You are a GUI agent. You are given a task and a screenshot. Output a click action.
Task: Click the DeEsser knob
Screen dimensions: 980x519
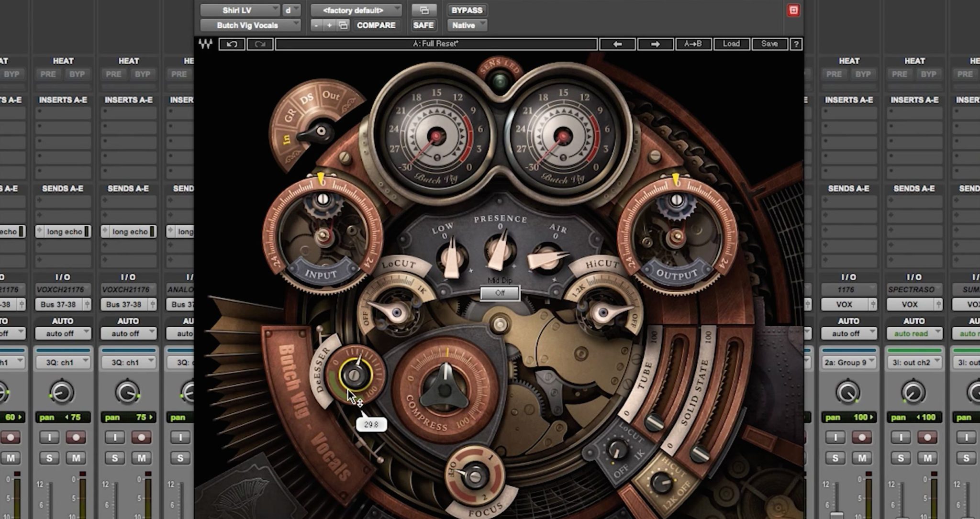point(355,375)
